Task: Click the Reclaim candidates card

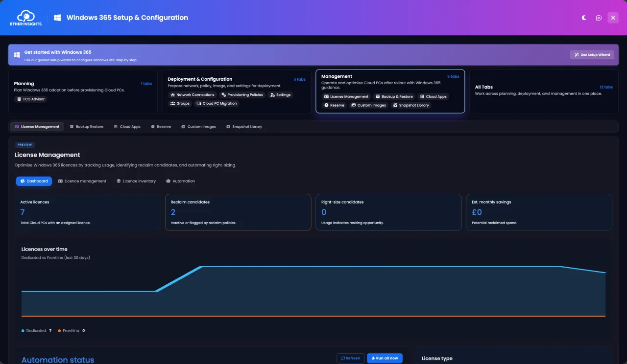Action: point(238,212)
